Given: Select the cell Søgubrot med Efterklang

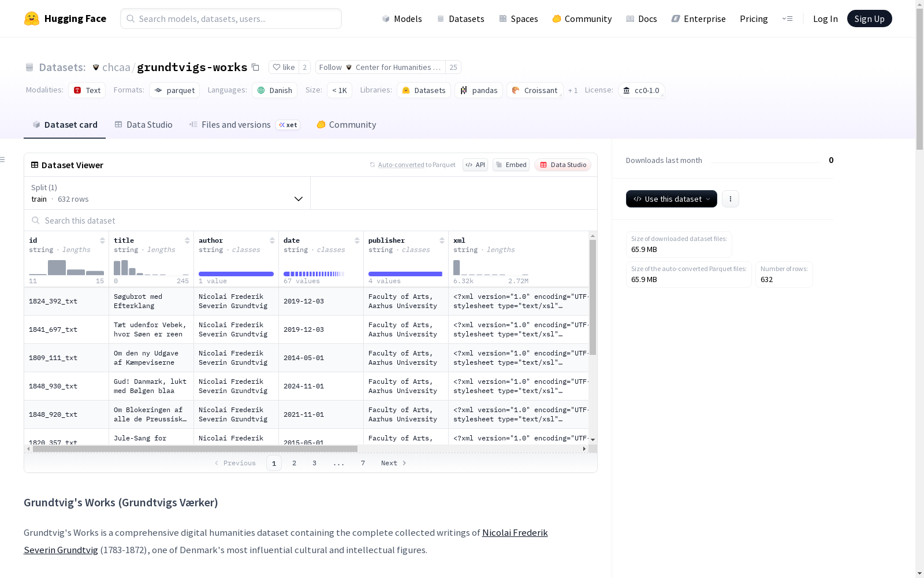Looking at the screenshot, I should pyautogui.click(x=151, y=301).
